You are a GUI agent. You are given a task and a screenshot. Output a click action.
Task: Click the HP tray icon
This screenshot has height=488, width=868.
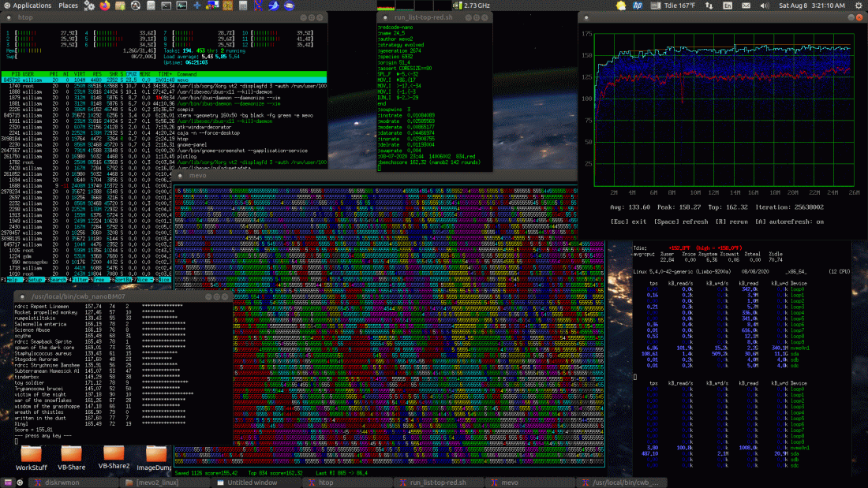(x=638, y=6)
